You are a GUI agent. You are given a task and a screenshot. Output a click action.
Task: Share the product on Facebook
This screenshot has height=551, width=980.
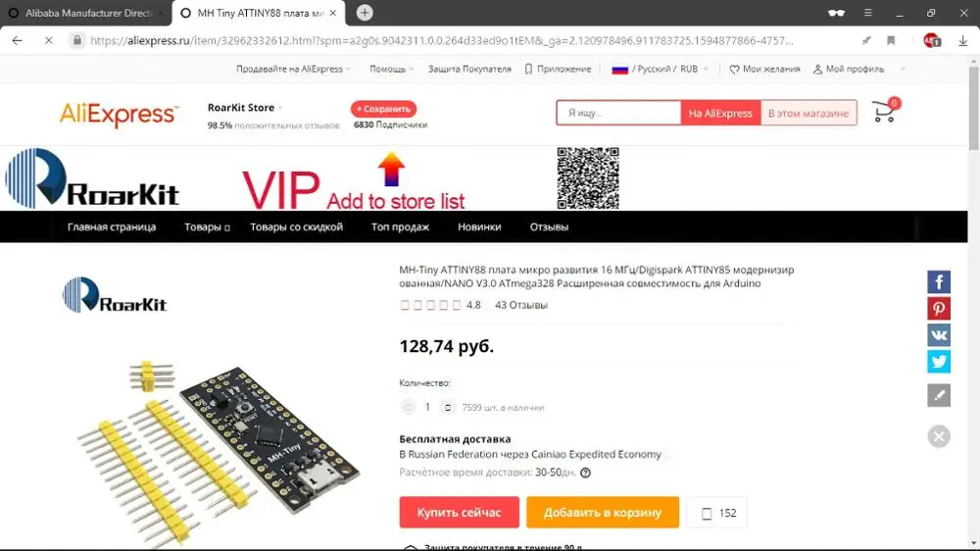click(939, 282)
